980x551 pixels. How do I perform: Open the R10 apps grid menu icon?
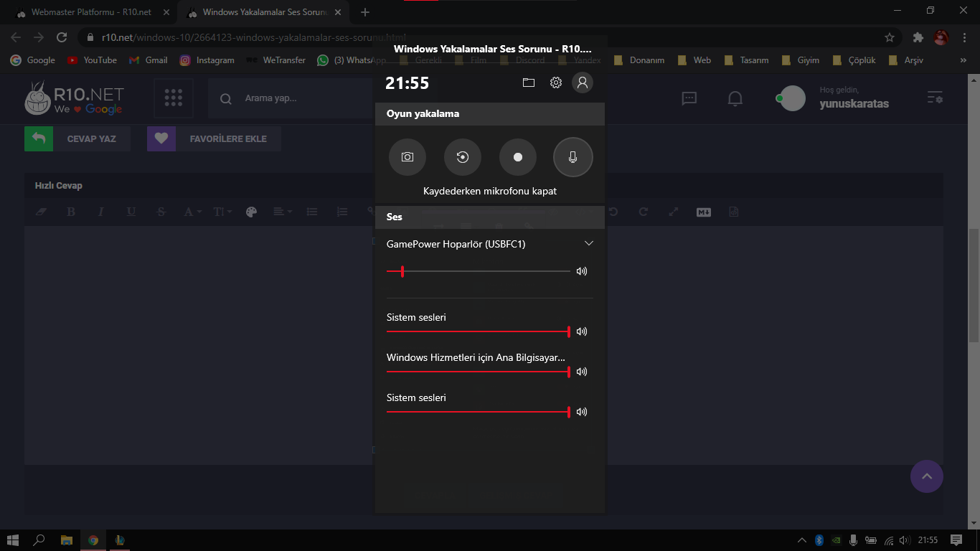click(x=174, y=98)
